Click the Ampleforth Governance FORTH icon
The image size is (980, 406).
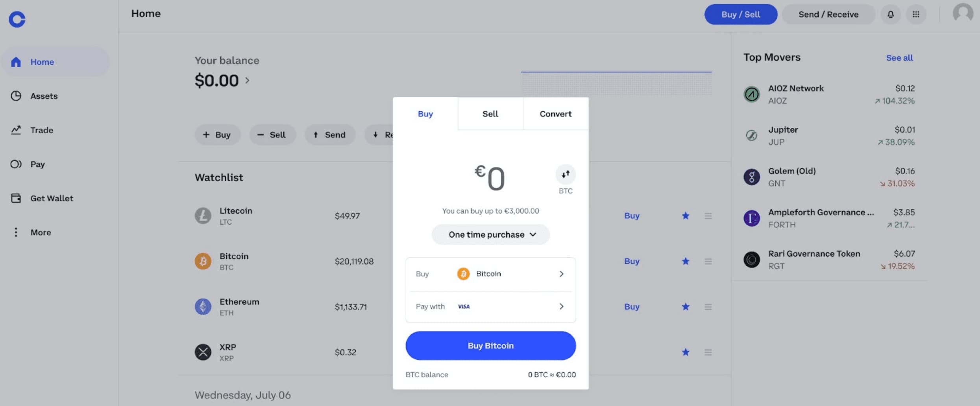[x=751, y=218]
